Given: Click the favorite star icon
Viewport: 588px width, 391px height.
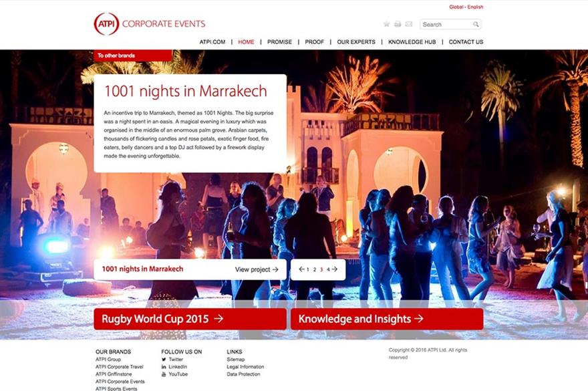Looking at the screenshot, I should pos(386,24).
